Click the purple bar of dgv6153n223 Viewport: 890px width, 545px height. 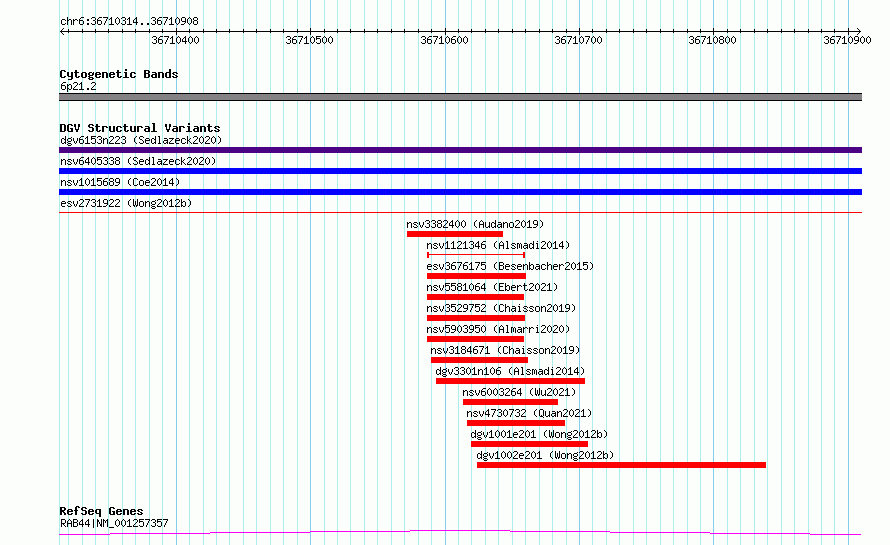pos(460,150)
